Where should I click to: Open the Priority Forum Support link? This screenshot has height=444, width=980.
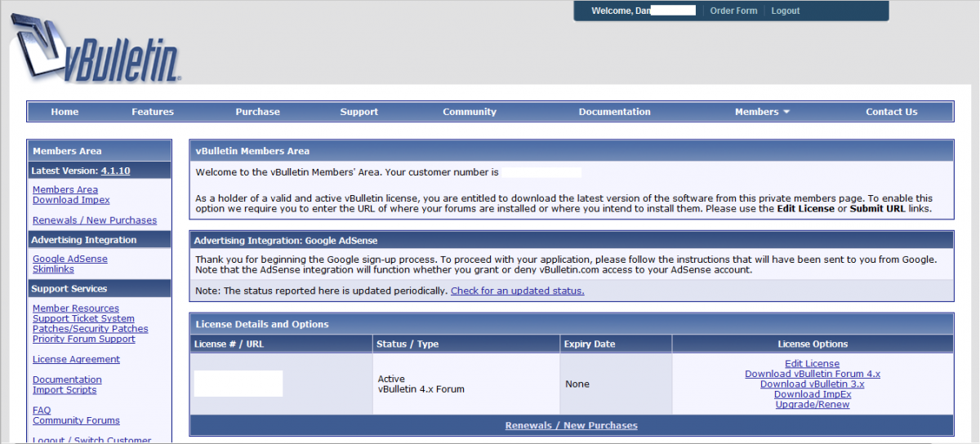click(x=84, y=339)
